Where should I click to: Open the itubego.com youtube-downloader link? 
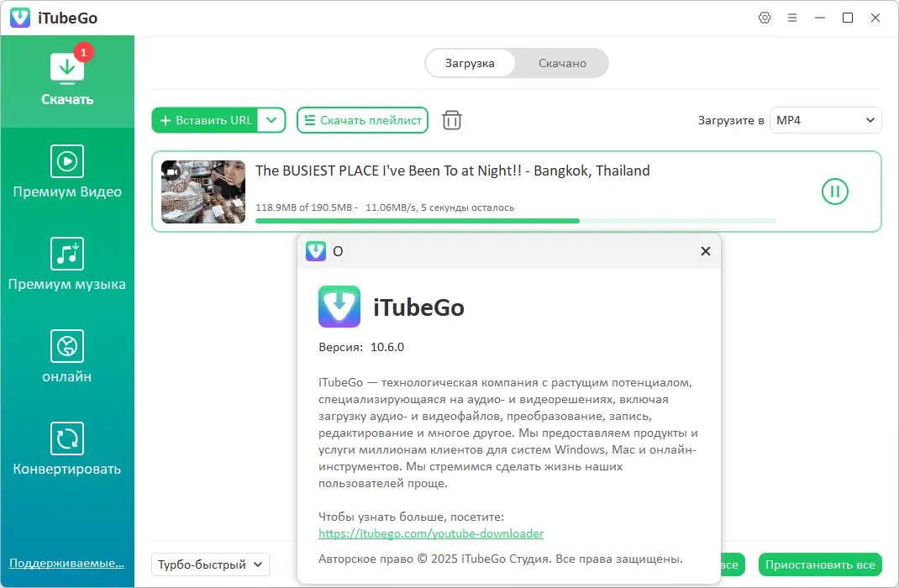[x=431, y=533]
